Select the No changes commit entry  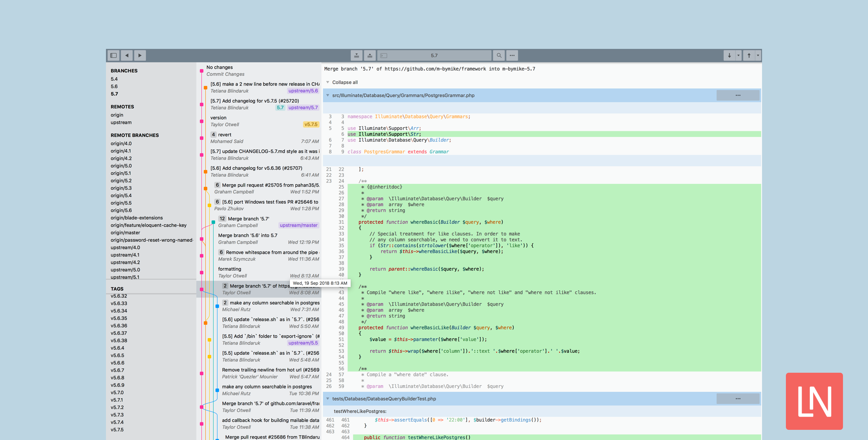click(x=259, y=70)
